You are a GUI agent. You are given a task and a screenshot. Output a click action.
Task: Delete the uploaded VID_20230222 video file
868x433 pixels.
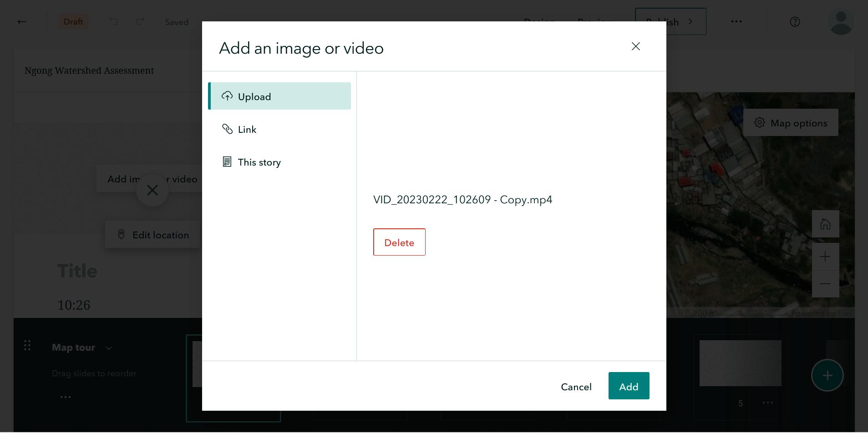pyautogui.click(x=399, y=242)
